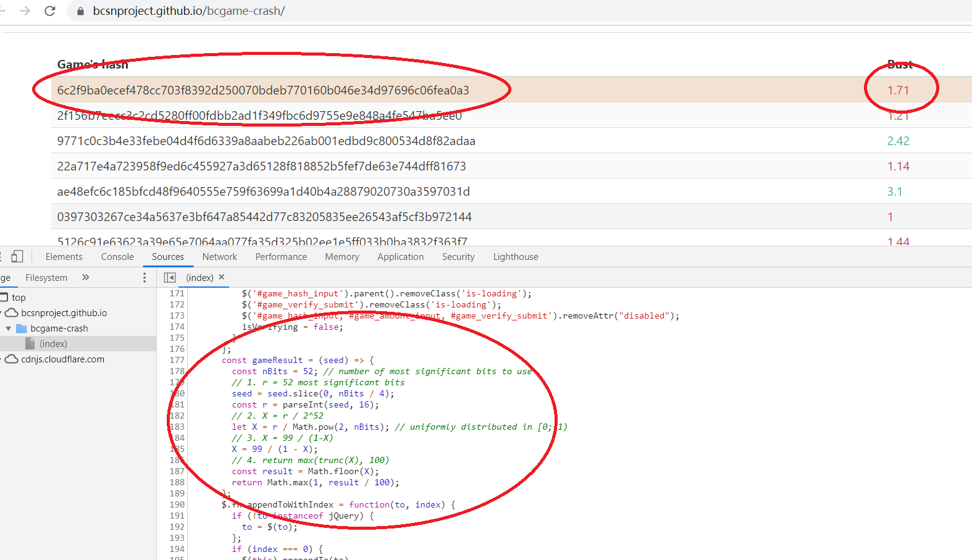Open the Lighthouse tab
The height and width of the screenshot is (560, 972).
516,257
